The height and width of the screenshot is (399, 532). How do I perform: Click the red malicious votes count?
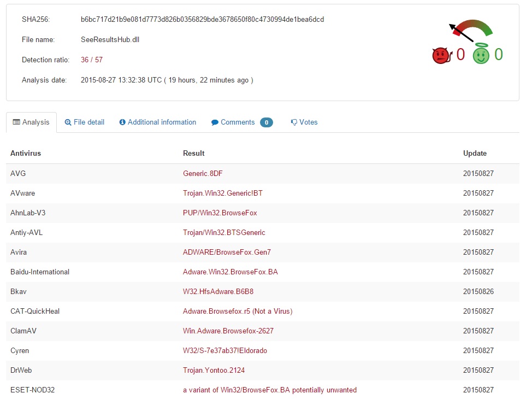point(460,54)
